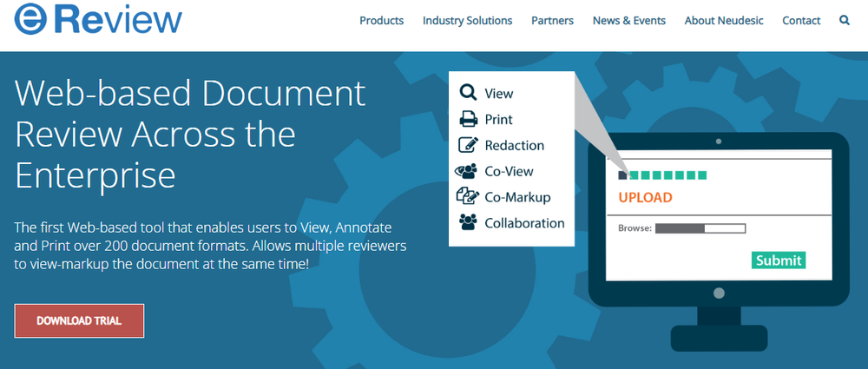The width and height of the screenshot is (868, 369).
Task: Click the Browse: label on monitor
Action: click(x=635, y=228)
